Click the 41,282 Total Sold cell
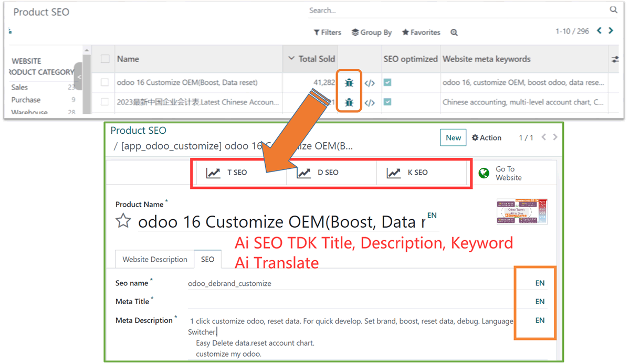 point(324,82)
